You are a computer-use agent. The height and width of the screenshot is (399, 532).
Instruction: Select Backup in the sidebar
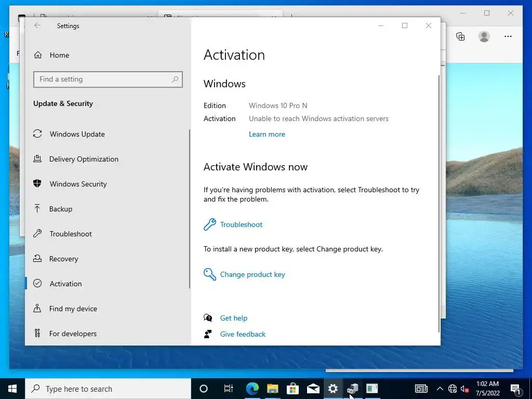[52, 209]
